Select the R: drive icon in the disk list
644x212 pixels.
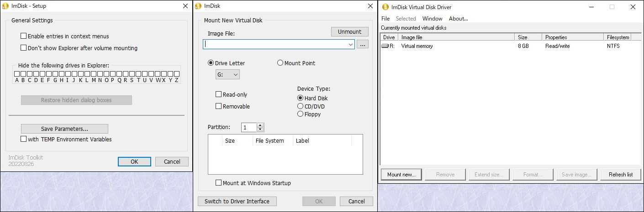coord(385,46)
